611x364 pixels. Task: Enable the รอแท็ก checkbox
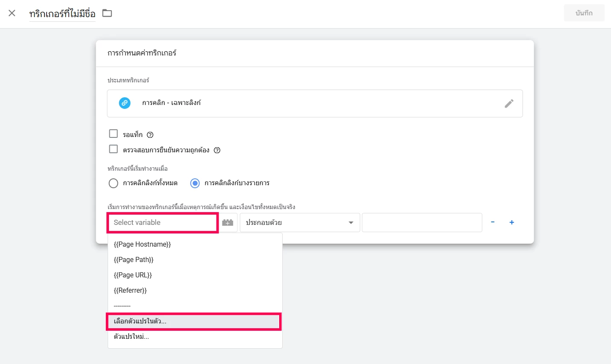(x=114, y=134)
